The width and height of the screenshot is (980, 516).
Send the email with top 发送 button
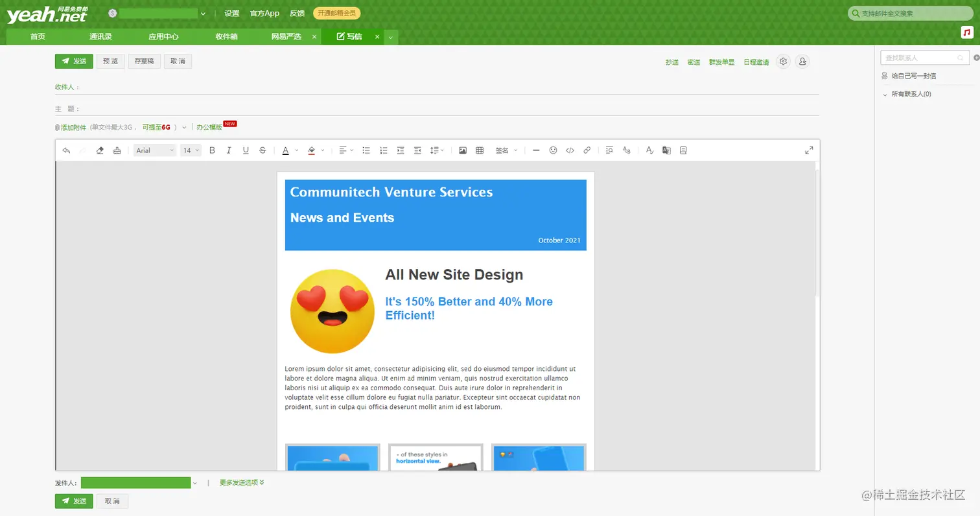74,61
